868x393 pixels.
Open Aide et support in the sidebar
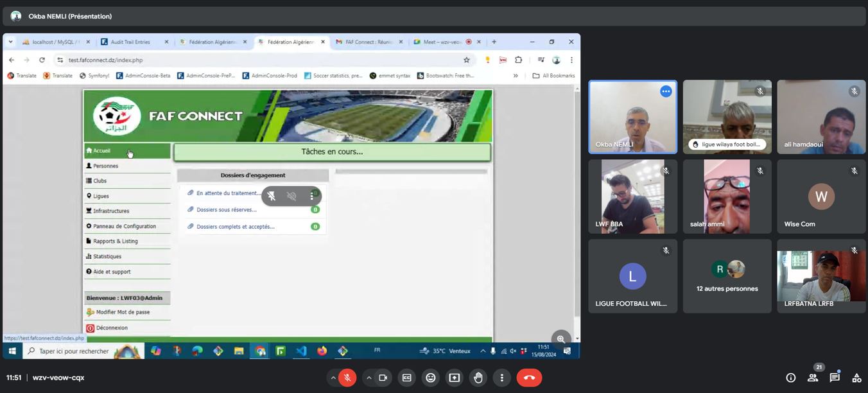click(x=127, y=272)
